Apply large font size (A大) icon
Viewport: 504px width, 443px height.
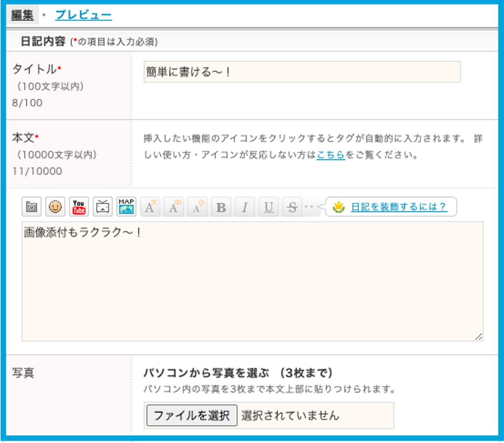pyautogui.click(x=150, y=207)
